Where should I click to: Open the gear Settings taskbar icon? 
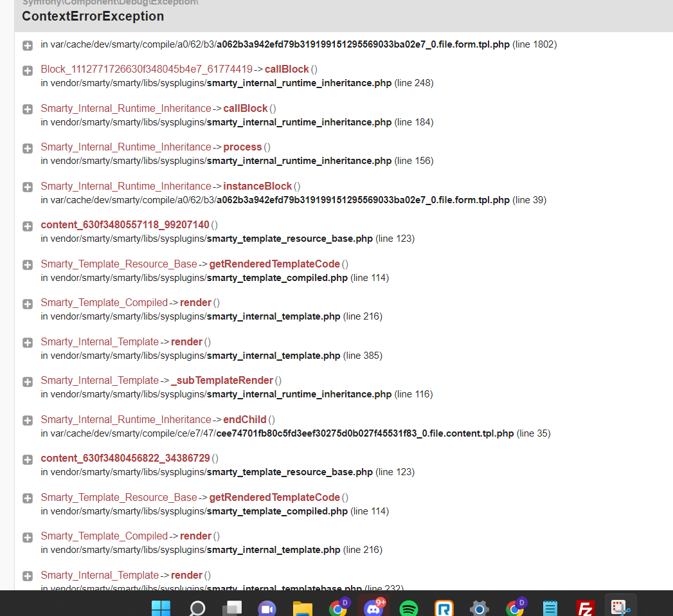[479, 608]
